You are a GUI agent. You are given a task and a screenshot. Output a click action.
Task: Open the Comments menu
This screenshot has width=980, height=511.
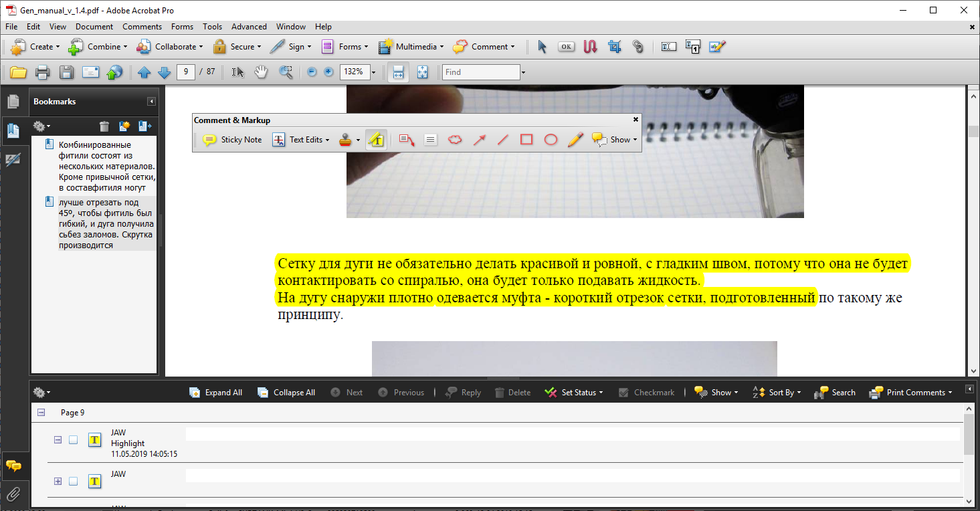coord(142,27)
